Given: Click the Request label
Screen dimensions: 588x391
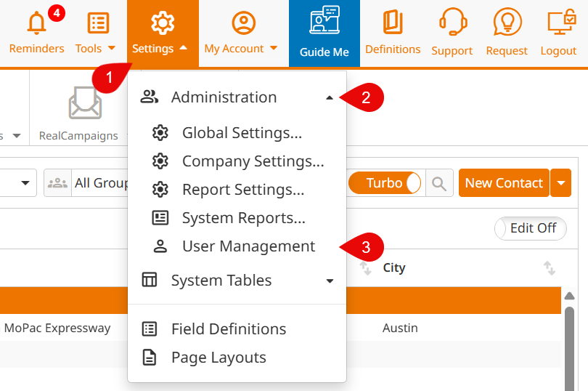Looking at the screenshot, I should [x=507, y=51].
